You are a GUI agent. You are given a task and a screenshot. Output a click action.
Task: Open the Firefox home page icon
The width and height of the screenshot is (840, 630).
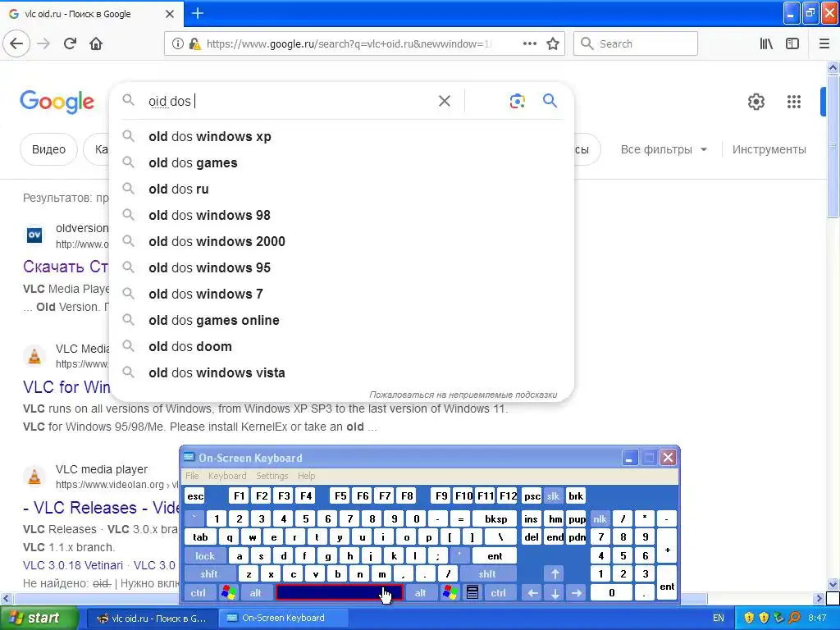[x=96, y=43]
